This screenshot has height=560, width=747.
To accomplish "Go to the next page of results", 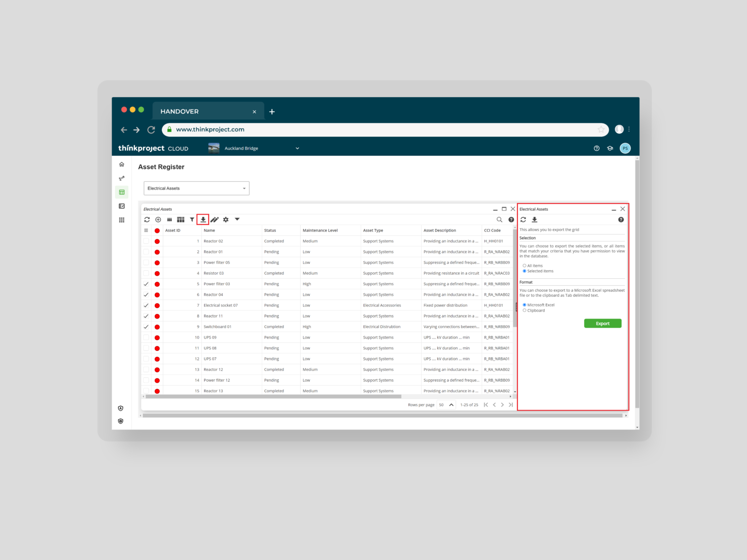I will pyautogui.click(x=502, y=405).
